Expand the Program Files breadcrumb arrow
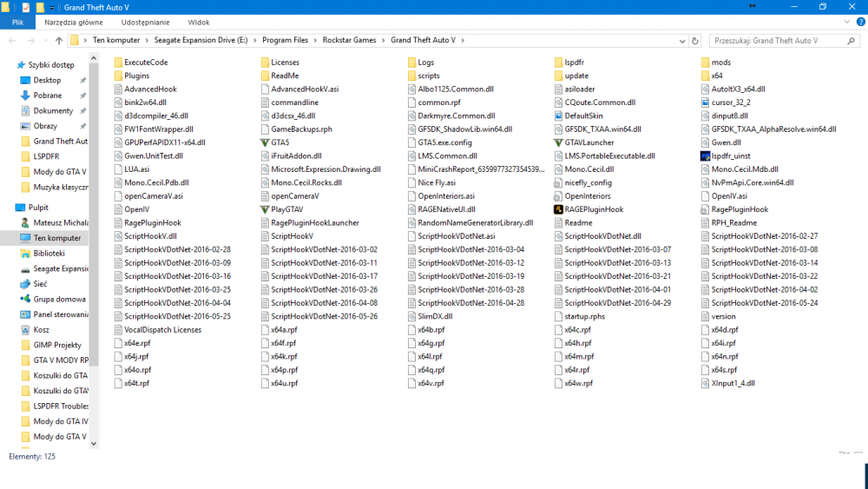 [x=316, y=41]
